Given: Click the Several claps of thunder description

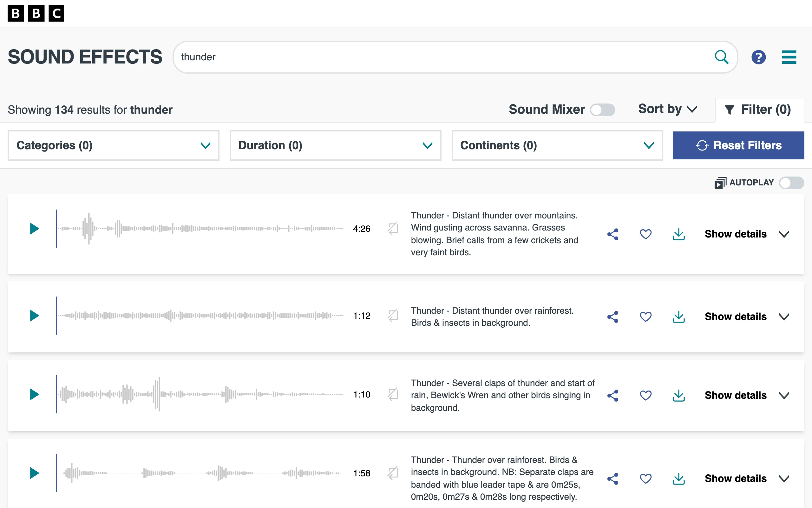Looking at the screenshot, I should point(503,396).
